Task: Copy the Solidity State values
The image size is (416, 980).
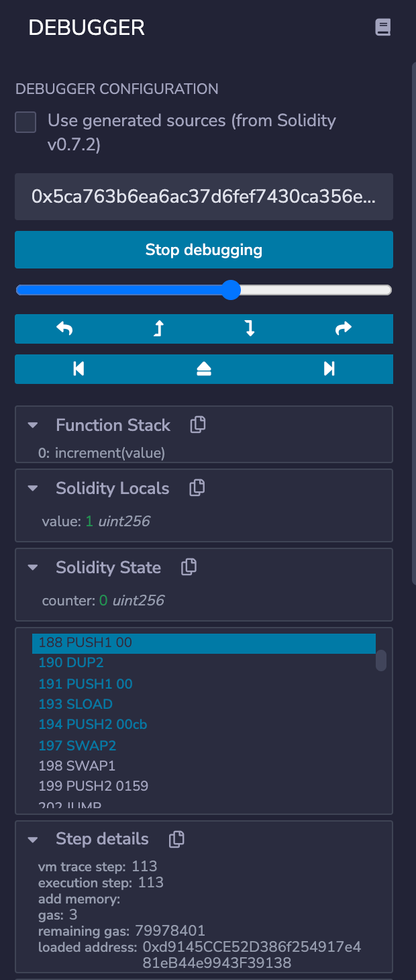Action: tap(189, 567)
